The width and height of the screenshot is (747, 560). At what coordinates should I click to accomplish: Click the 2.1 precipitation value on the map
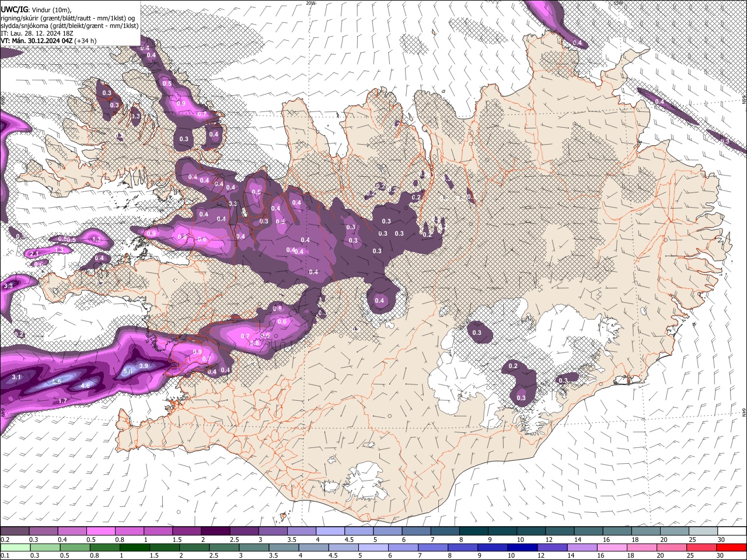(x=34, y=253)
